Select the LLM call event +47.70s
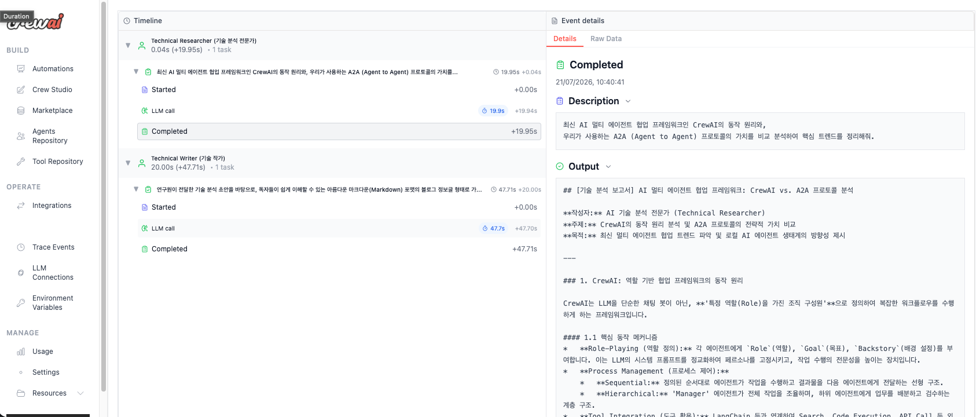 339,228
